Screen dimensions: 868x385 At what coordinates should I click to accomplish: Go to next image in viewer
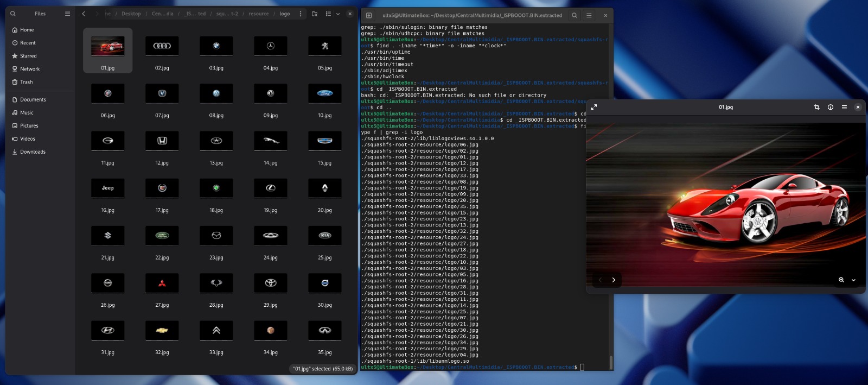point(614,280)
